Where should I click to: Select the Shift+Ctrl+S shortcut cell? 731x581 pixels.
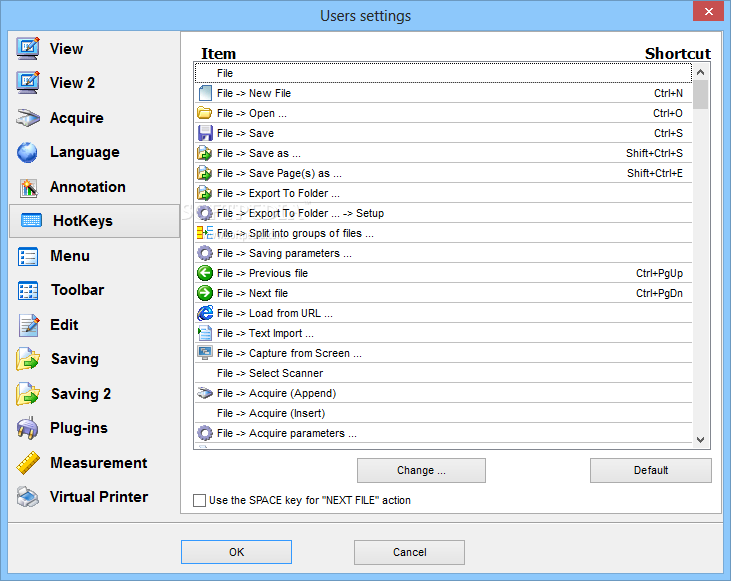coord(654,153)
